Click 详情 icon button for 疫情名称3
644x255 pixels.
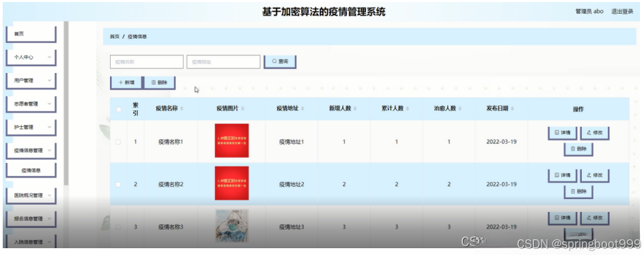pos(562,218)
